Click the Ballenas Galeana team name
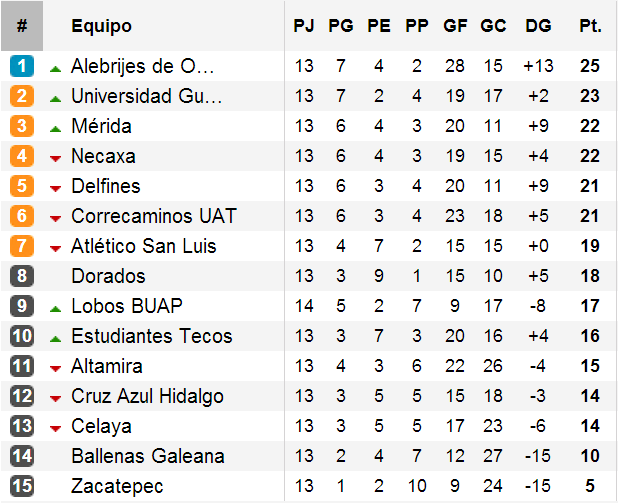Viewport: 618px width, 503px height. click(x=148, y=457)
